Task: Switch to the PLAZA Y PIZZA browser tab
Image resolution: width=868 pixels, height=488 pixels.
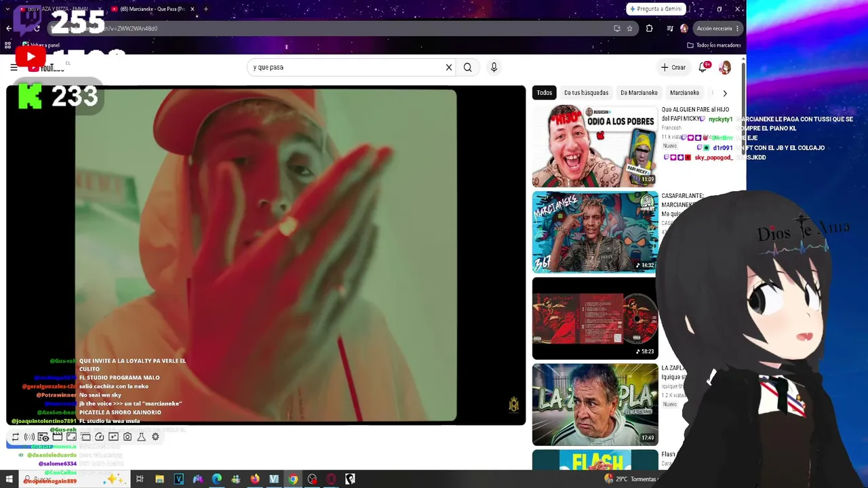Action: [59, 9]
